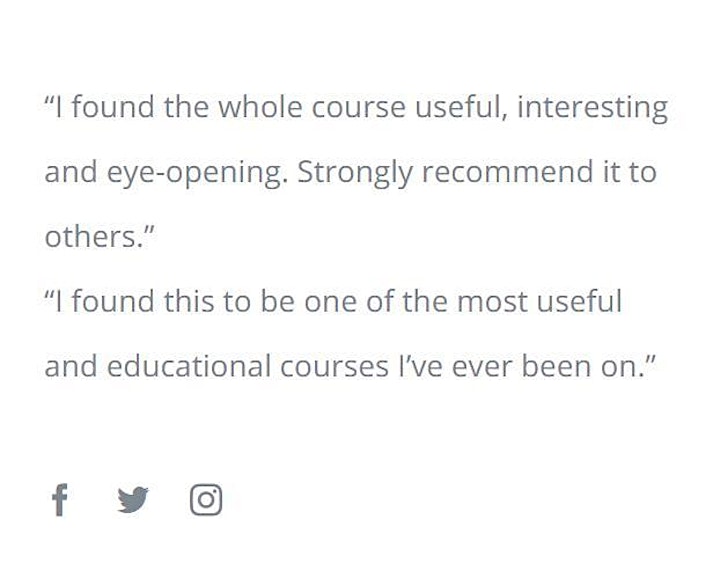Click the word "Strongly" in the testimonial
The image size is (720, 578).
coord(355,174)
